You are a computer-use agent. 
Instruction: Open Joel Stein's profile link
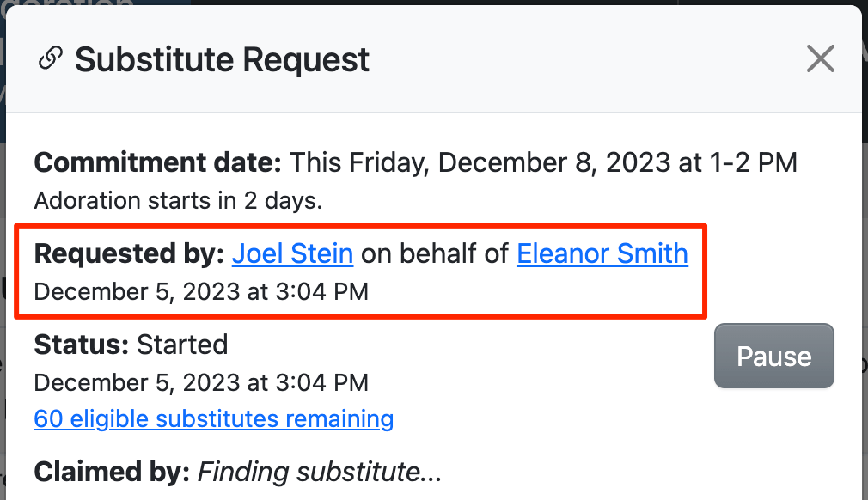coord(292,253)
